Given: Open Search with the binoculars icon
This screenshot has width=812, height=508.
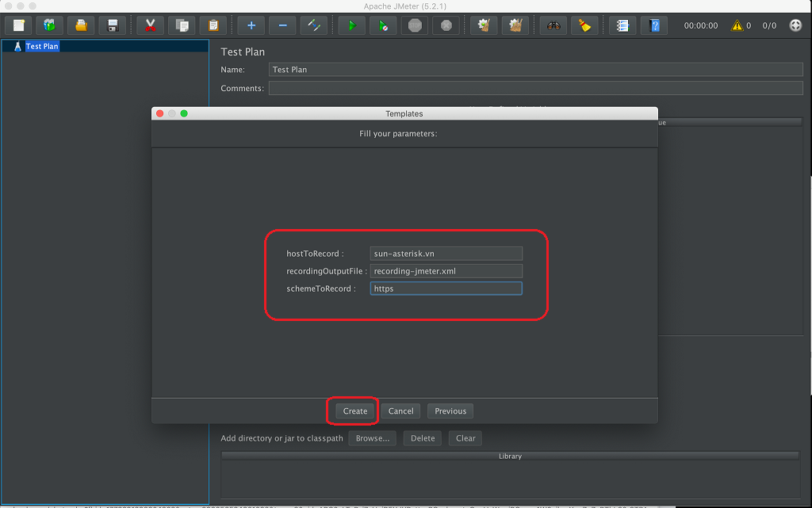Looking at the screenshot, I should tap(553, 25).
